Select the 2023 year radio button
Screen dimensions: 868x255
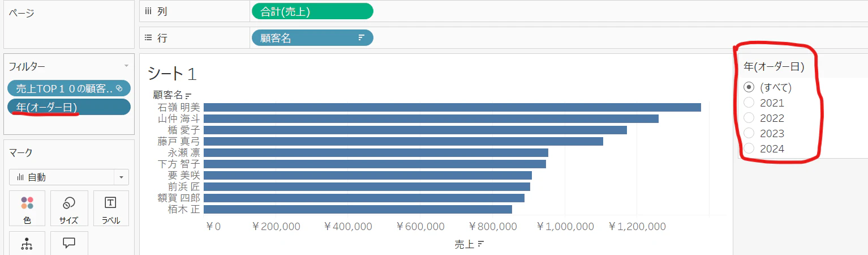click(749, 133)
